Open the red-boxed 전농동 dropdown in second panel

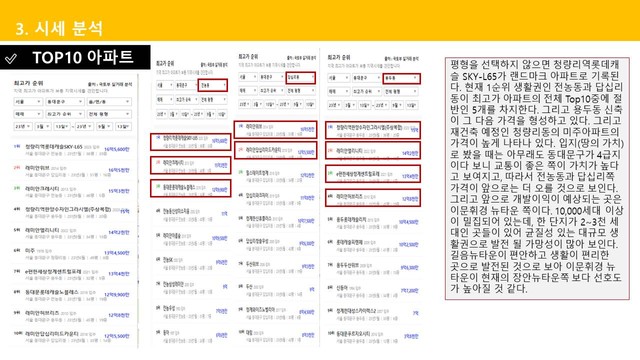pos(212,85)
